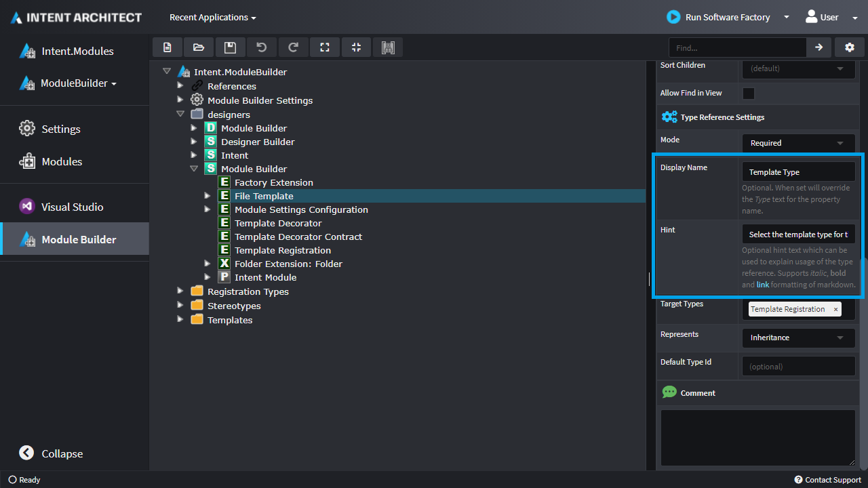Click the Comment speech bubble icon

click(x=669, y=392)
